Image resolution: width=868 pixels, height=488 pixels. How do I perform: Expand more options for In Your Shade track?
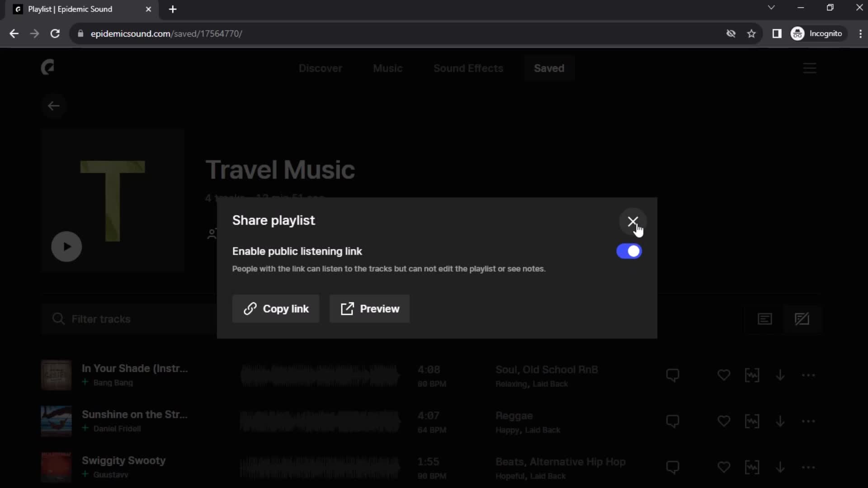(x=809, y=375)
